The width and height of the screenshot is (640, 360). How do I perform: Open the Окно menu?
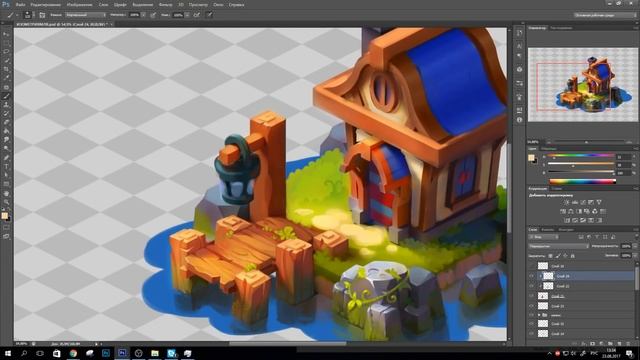(x=218, y=5)
